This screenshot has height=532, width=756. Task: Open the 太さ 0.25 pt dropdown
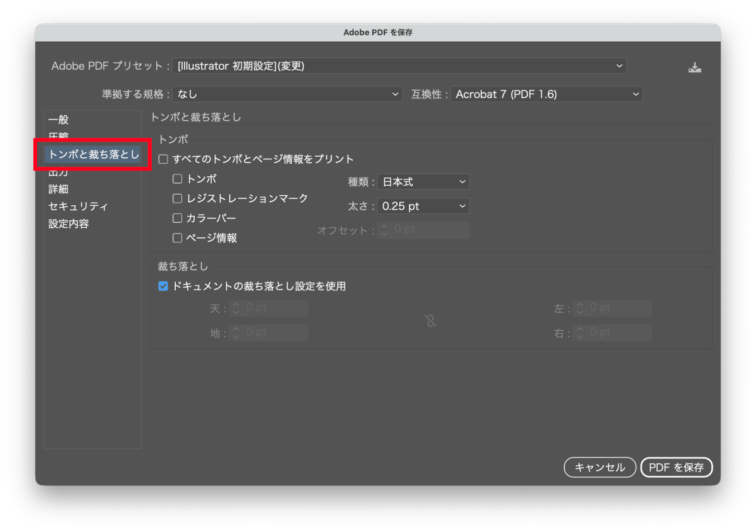(423, 206)
